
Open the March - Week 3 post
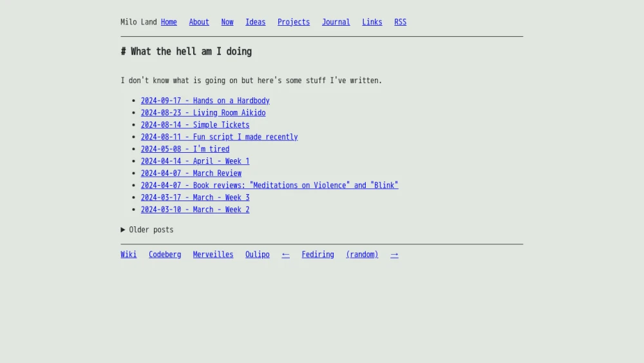(x=195, y=198)
